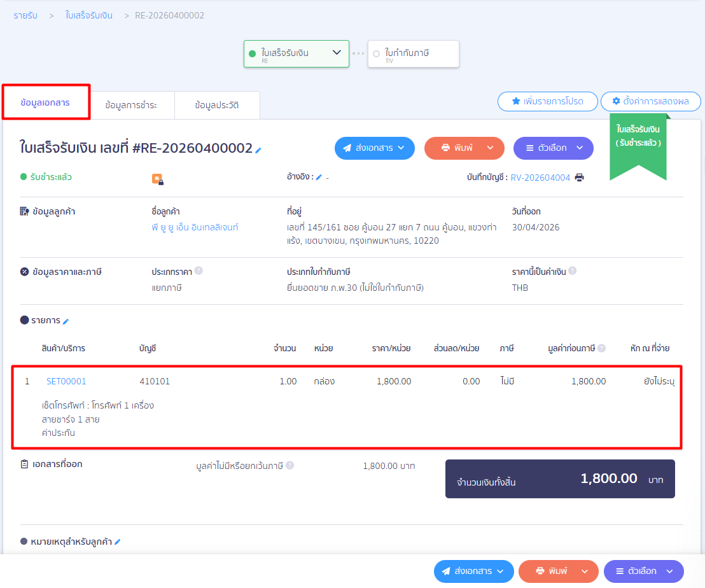The width and height of the screenshot is (705, 588).
Task: Select the ใบกำกับภาษี TIV document box
Action: click(x=413, y=54)
